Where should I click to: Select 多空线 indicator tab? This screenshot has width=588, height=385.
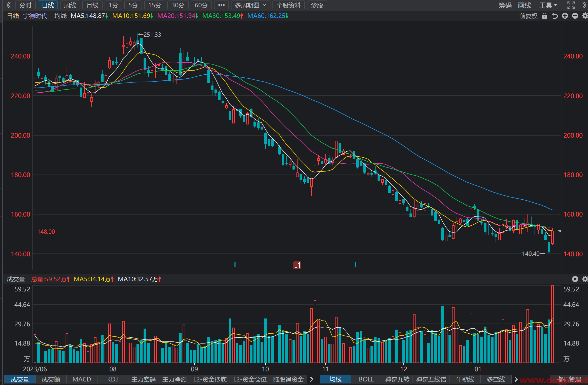pos(496,379)
